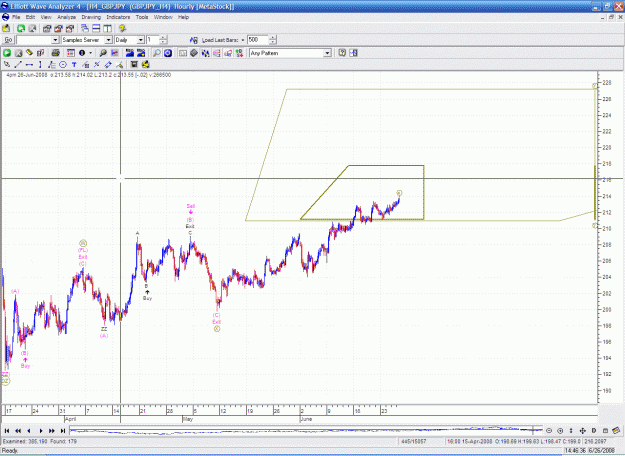This screenshot has height=456, width=625.
Task: Select the trend line drawing tool
Action: coord(18,65)
